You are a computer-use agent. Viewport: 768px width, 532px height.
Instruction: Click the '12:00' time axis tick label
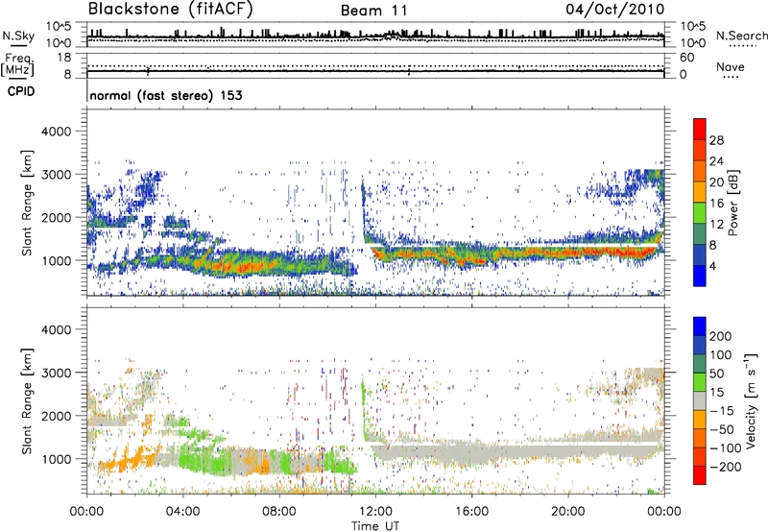click(375, 512)
